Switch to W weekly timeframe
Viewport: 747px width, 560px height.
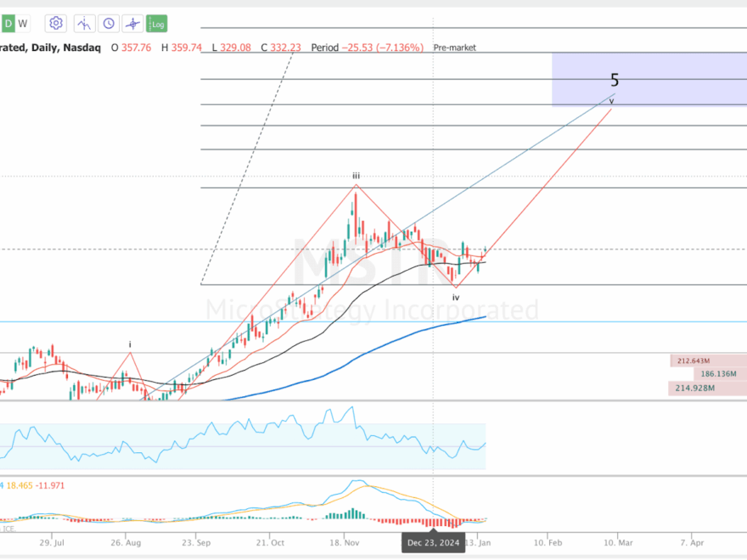click(x=22, y=24)
